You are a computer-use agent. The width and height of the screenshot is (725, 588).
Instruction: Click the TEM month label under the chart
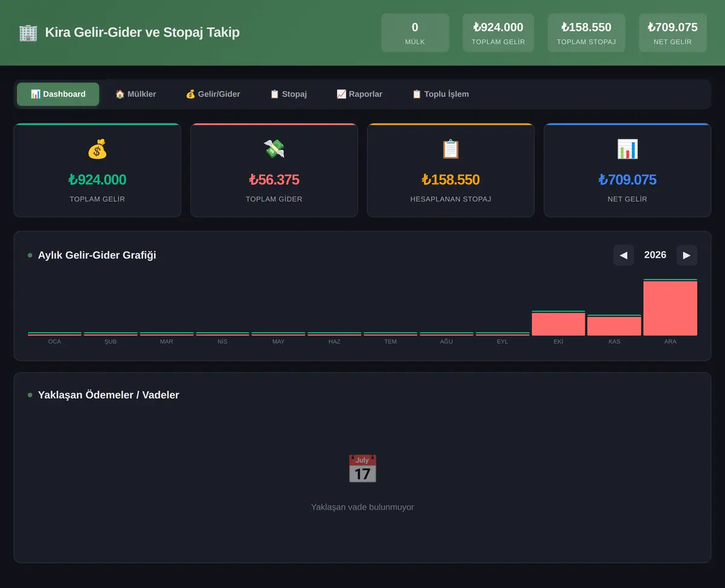(x=390, y=342)
